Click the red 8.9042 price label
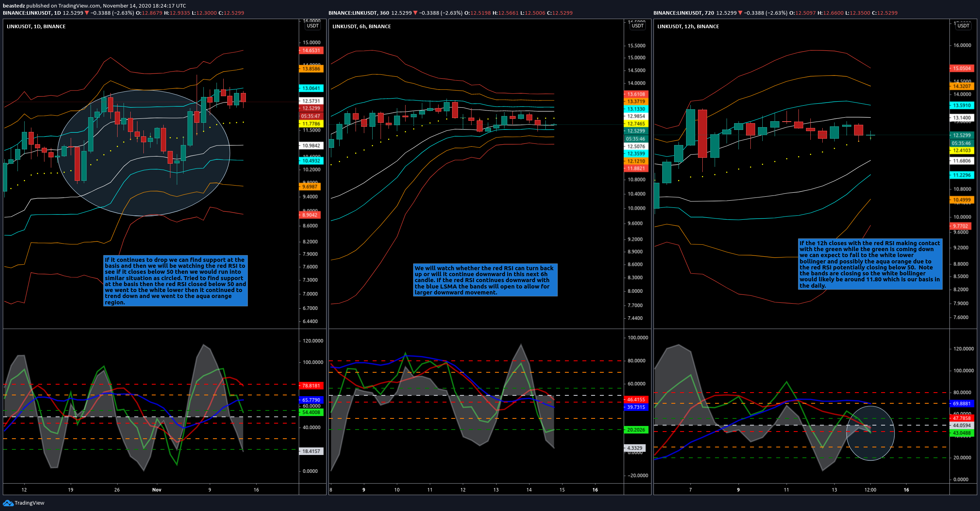 [x=310, y=215]
